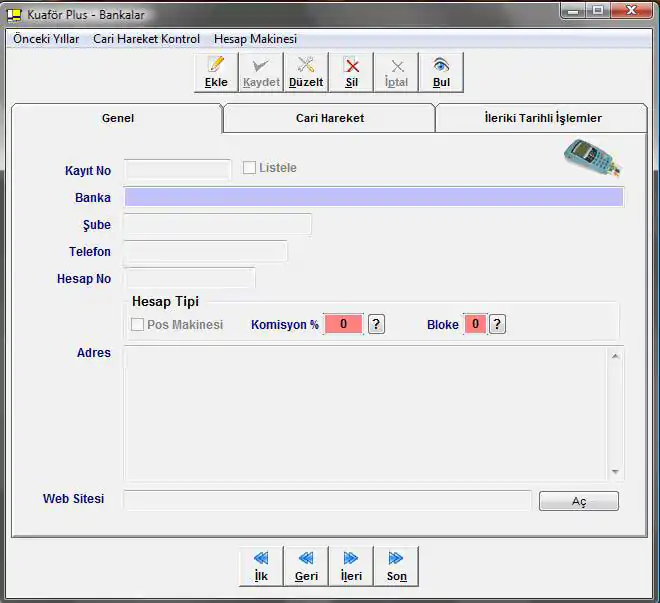Toggle the Listele checkbox
Image resolution: width=660 pixels, height=603 pixels.
(250, 168)
